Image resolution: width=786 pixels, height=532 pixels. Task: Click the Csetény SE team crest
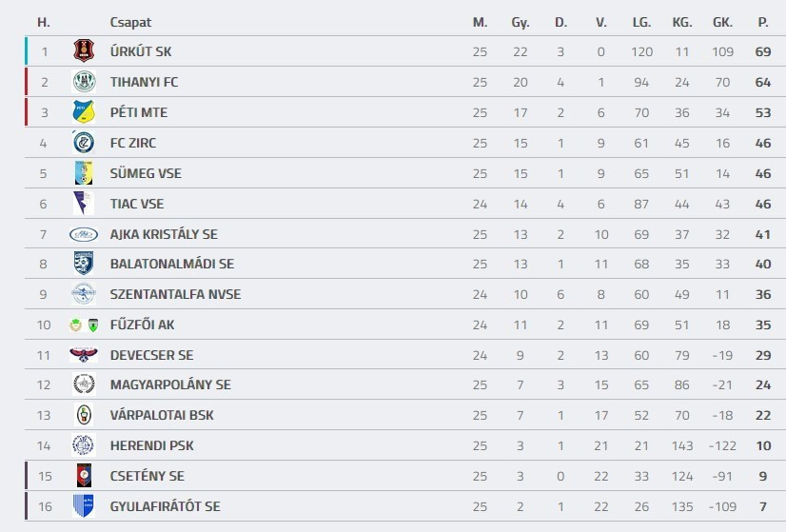click(84, 476)
